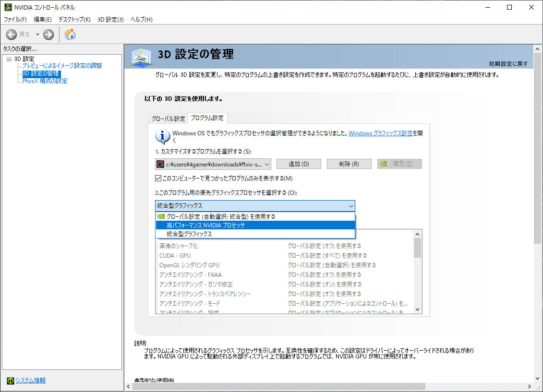Open the 3D 設定(3) menu

click(110, 19)
